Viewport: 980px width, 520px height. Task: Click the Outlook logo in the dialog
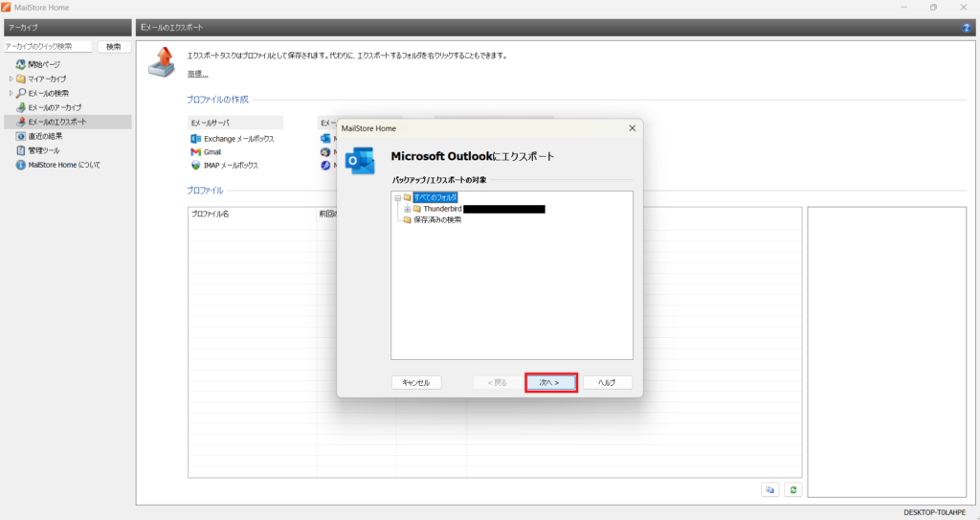pos(360,161)
